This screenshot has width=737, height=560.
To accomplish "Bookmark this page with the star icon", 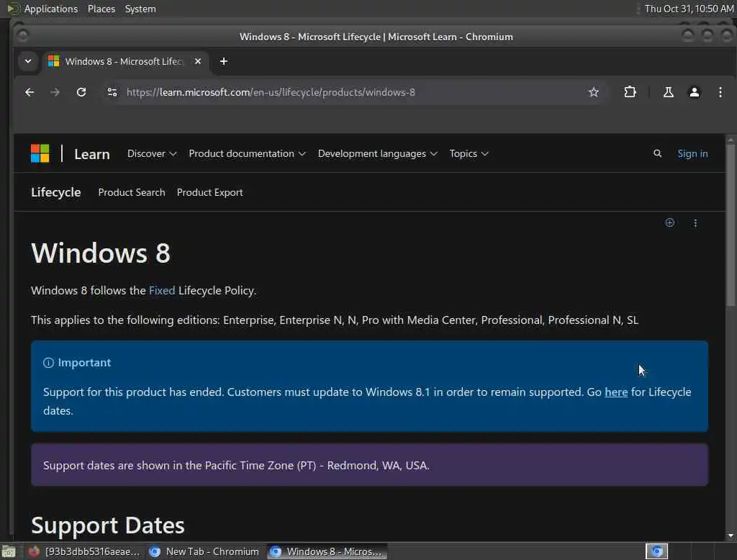I will pos(594,92).
